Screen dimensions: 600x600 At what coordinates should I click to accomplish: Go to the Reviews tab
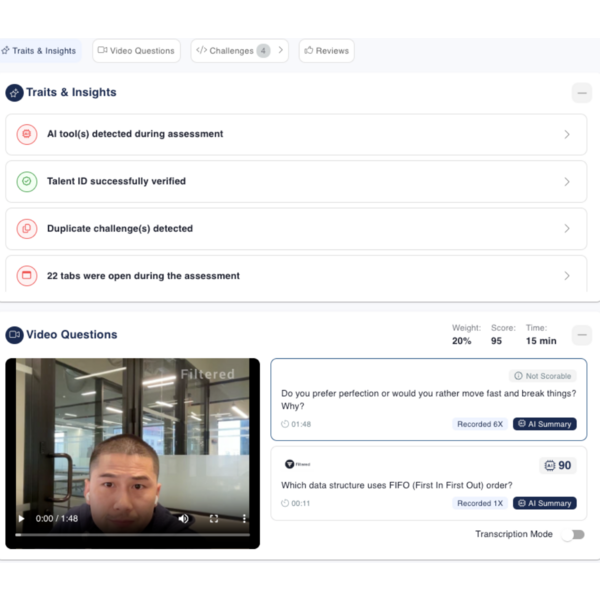326,51
